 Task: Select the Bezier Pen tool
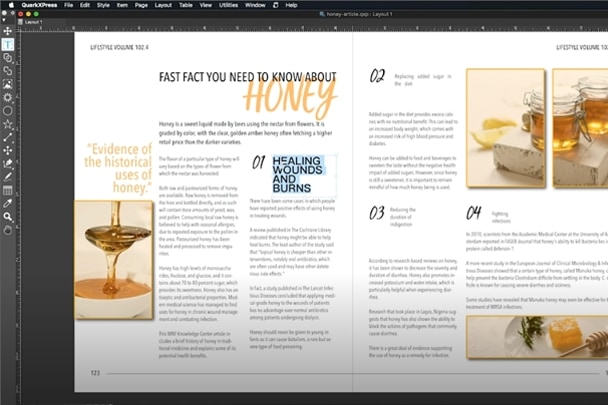tap(7, 164)
